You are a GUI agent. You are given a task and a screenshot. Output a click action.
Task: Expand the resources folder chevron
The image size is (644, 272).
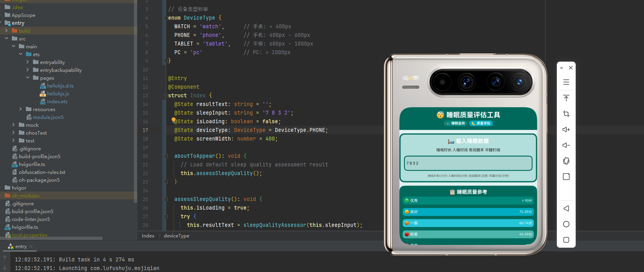point(20,109)
